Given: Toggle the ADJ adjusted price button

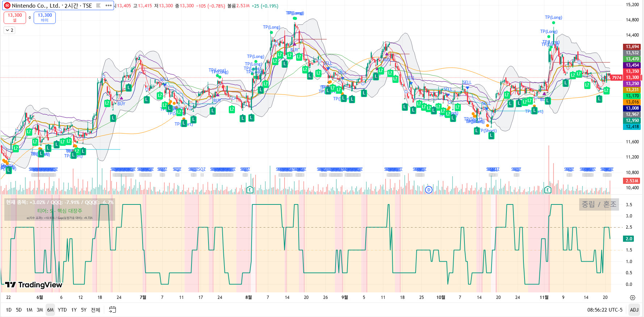Looking at the screenshot, I should [634, 310].
